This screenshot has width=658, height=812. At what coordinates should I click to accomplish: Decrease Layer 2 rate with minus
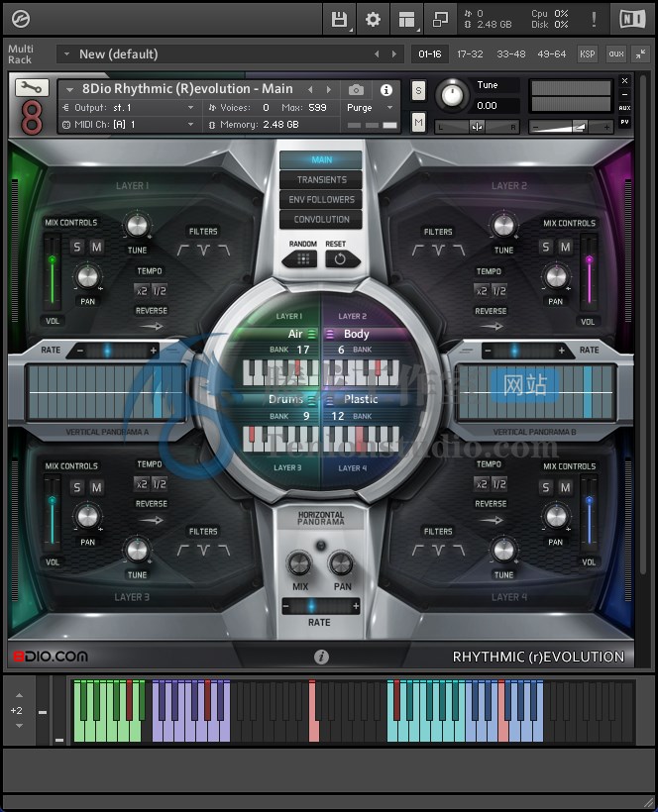click(488, 351)
